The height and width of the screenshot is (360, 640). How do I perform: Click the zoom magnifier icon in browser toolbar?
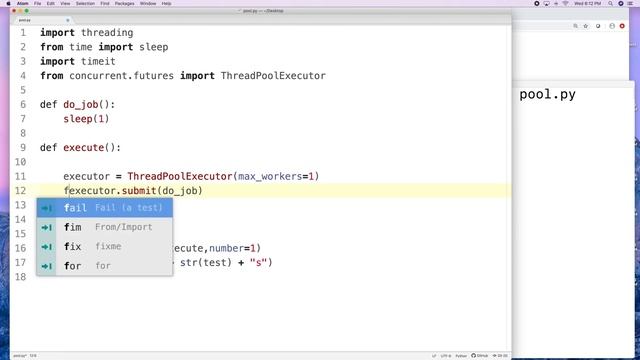pos(576,26)
